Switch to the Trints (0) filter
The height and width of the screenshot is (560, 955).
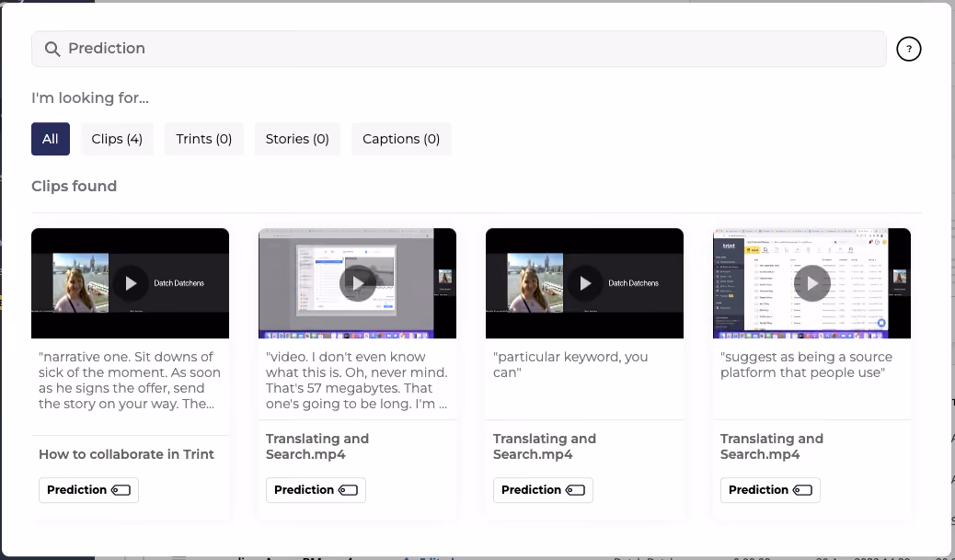[x=204, y=139]
